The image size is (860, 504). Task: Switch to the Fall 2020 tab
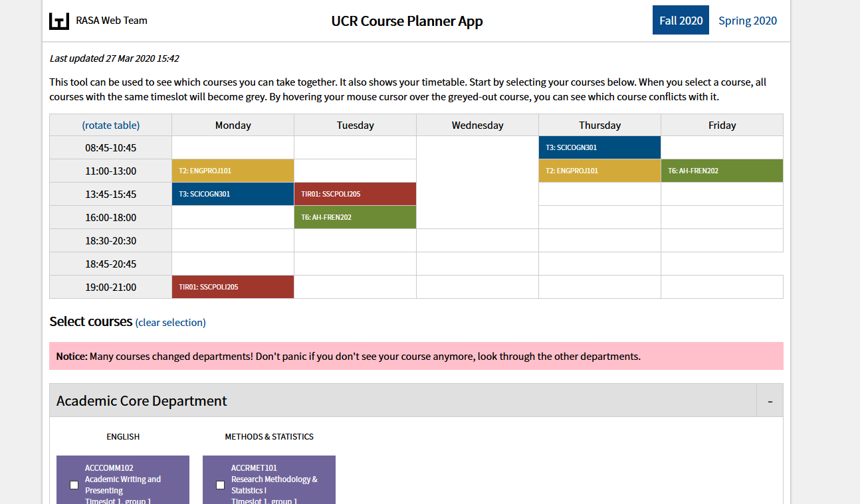pyautogui.click(x=681, y=21)
